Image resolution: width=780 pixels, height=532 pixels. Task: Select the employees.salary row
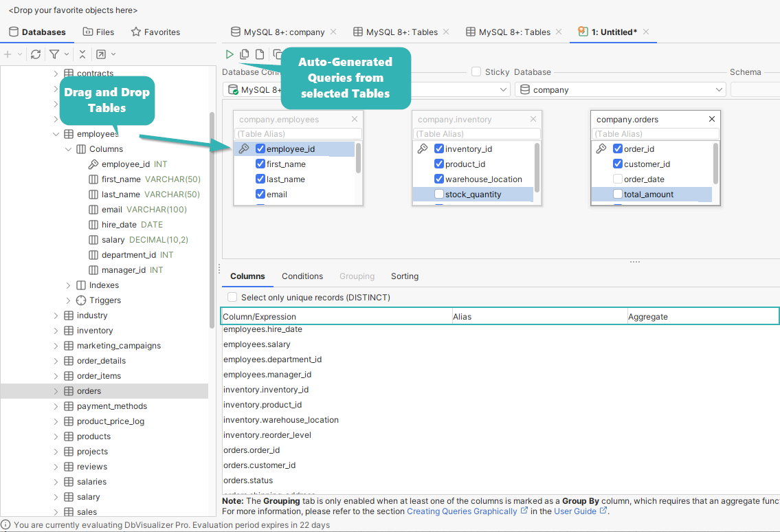click(500, 344)
